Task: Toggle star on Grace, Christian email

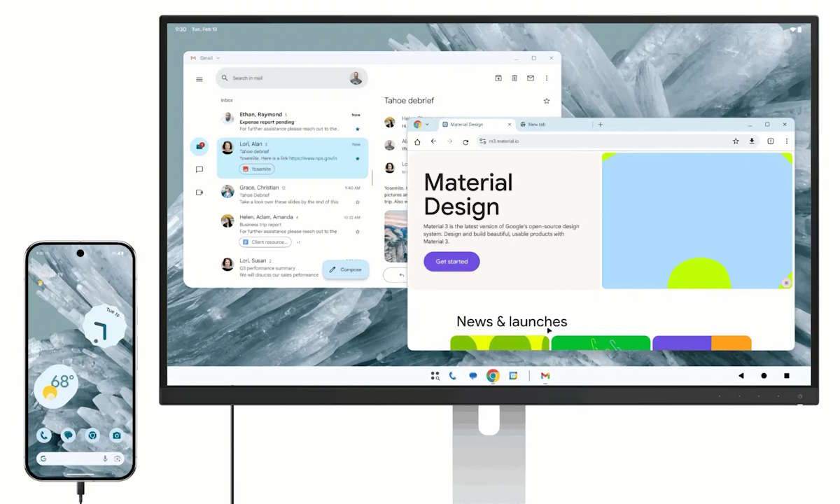Action: (357, 202)
